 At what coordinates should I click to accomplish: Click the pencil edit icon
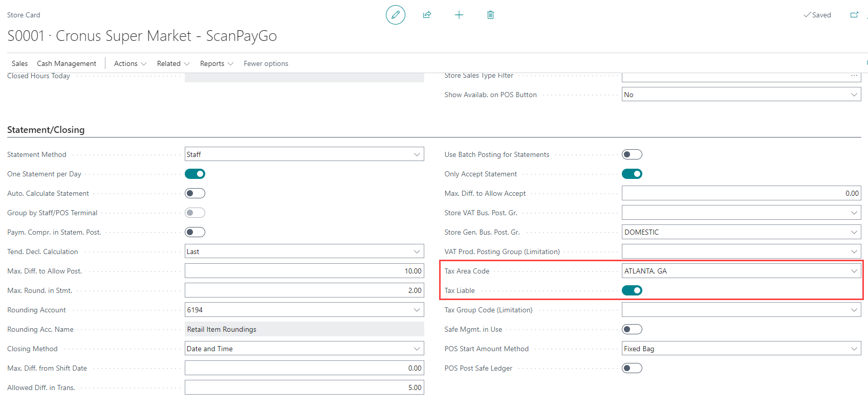pyautogui.click(x=395, y=15)
